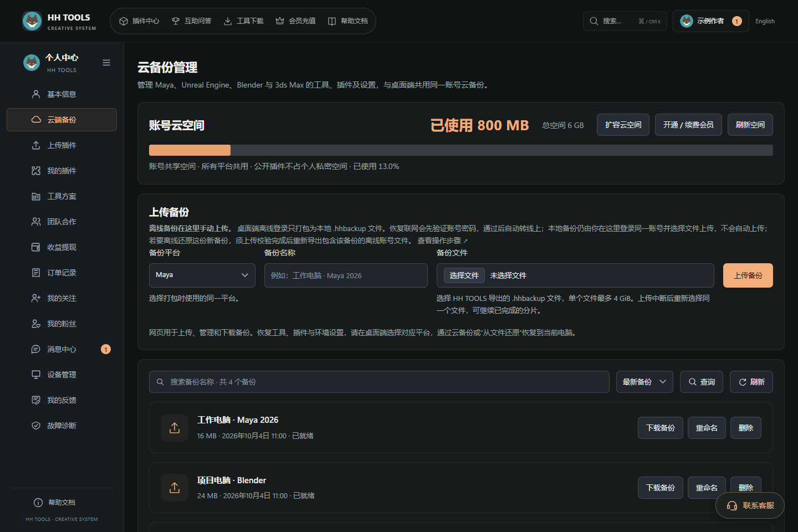Open 插件中心 in the top navigation

click(x=139, y=21)
